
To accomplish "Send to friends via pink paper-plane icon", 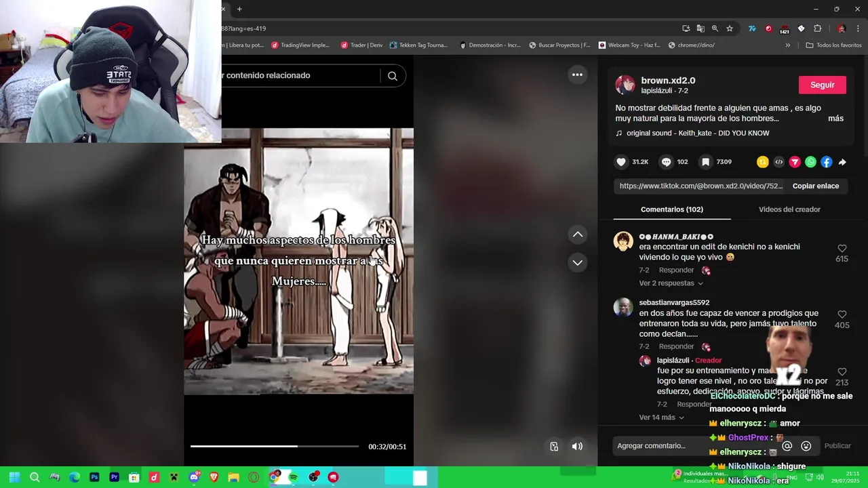I will (x=795, y=162).
